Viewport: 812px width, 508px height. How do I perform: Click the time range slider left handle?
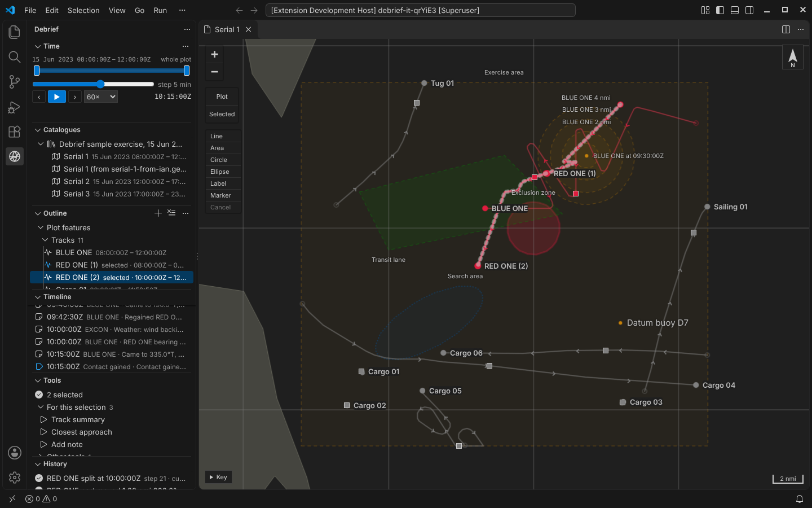point(37,71)
